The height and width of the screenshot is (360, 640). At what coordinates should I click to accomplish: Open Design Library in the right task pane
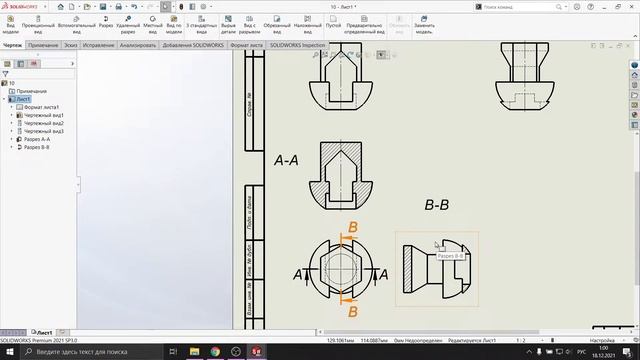point(634,85)
